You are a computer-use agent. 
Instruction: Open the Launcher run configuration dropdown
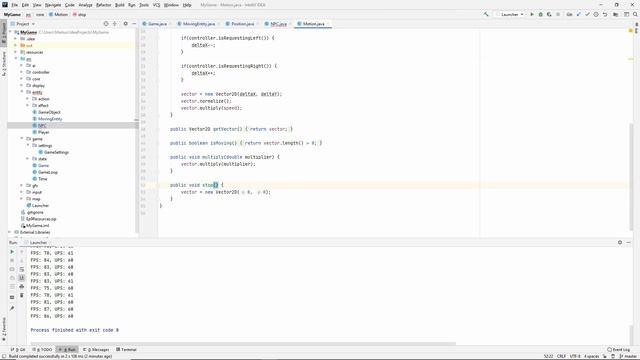tap(509, 14)
